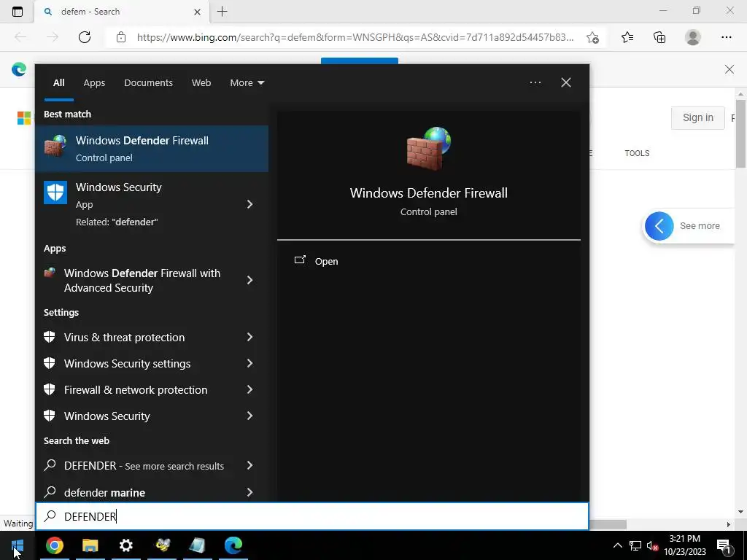Screen dimensions: 747x560
Task: Click the Edge address bar URL
Action: click(x=355, y=37)
